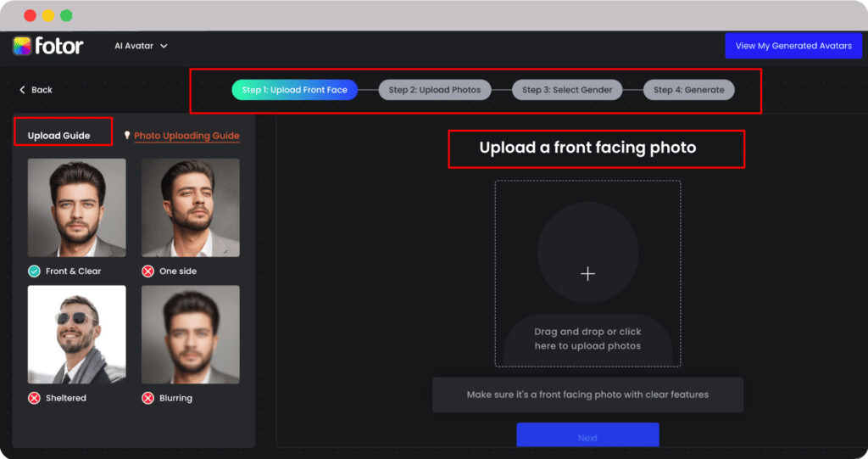Viewport: 868px width, 459px height.
Task: Click the Fotor logo icon
Action: click(22, 46)
